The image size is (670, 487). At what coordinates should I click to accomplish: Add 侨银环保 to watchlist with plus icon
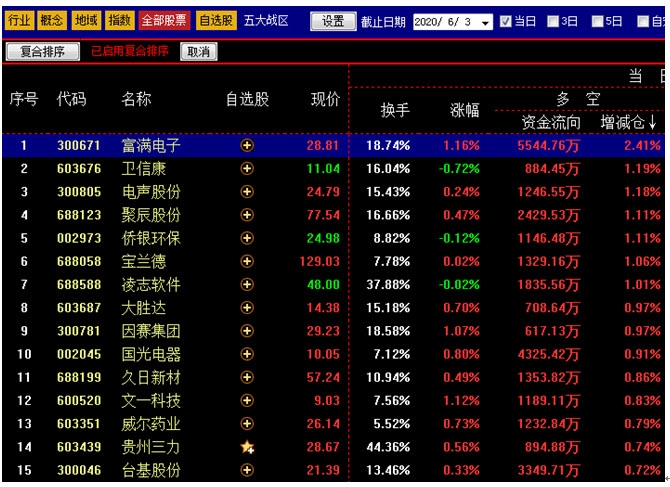[x=247, y=238]
